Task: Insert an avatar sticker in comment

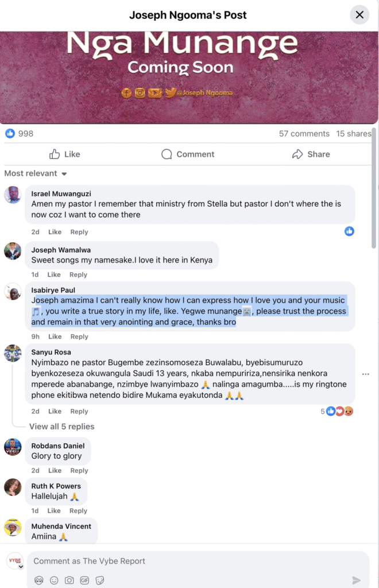Action: tap(39, 580)
